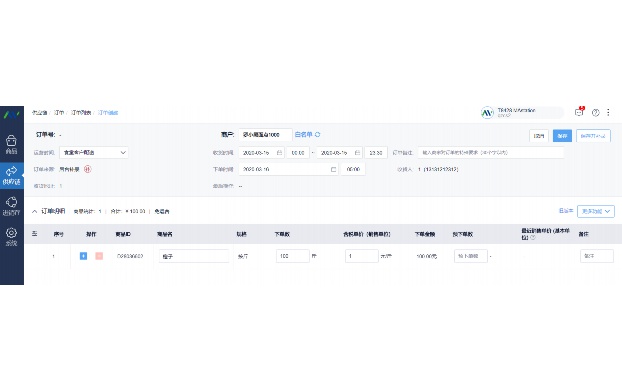Screen dimensions: 622x391
Task: Open the calendar icon in the order time field
Action: click(333, 169)
